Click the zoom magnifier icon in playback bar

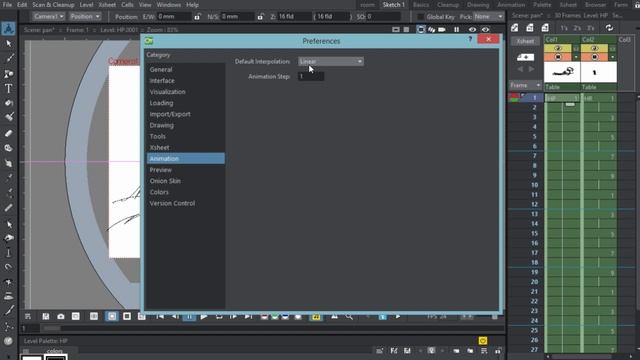click(x=349, y=316)
